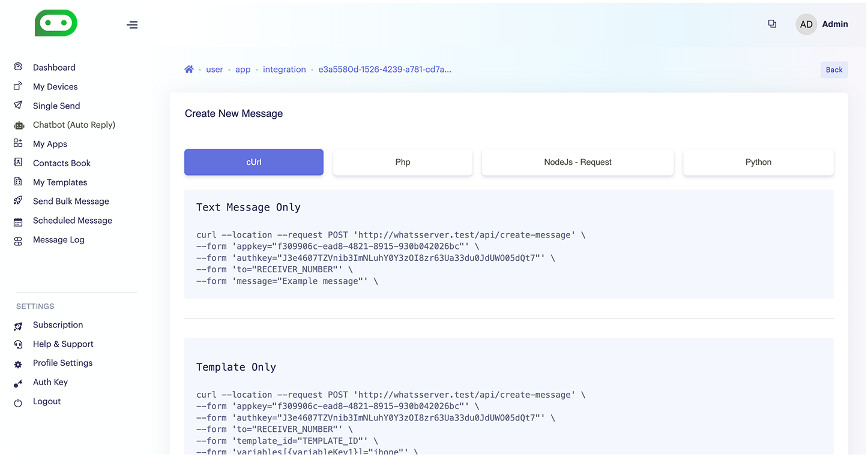868x457 pixels.
Task: Click the home icon in breadcrumb
Action: click(189, 70)
